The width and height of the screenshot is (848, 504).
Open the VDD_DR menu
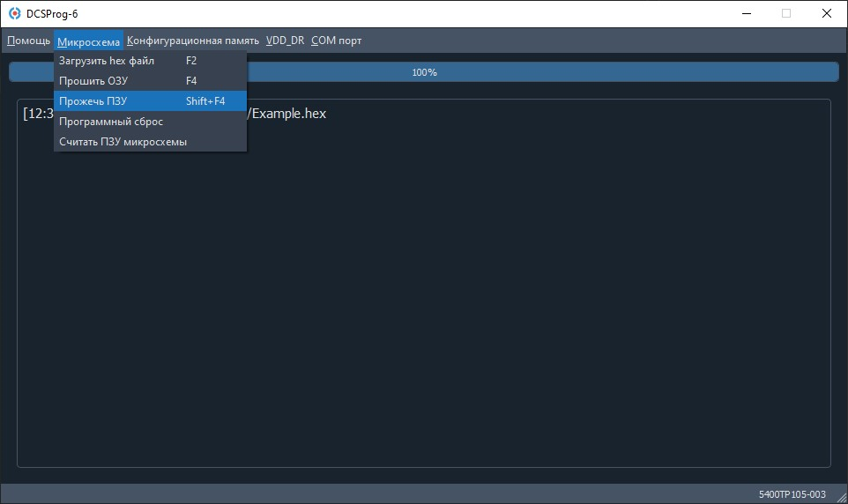285,41
